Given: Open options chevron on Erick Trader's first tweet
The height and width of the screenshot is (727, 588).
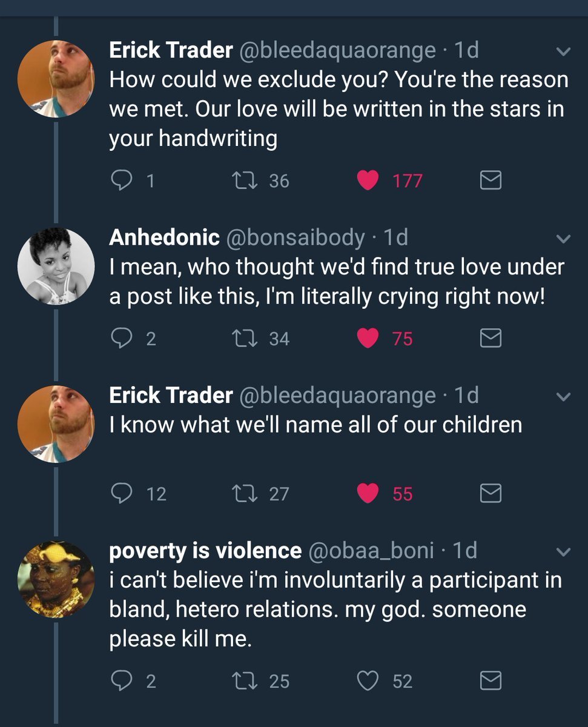Looking at the screenshot, I should click(x=563, y=53).
